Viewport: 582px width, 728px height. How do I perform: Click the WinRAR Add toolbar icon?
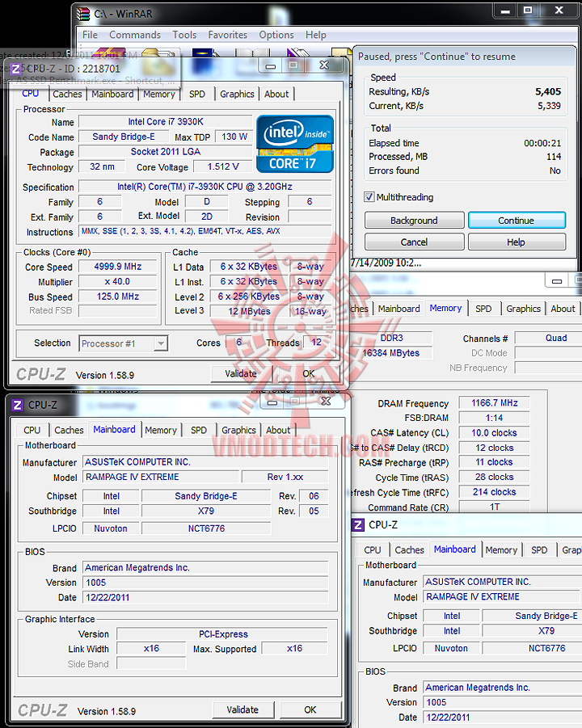pos(108,53)
